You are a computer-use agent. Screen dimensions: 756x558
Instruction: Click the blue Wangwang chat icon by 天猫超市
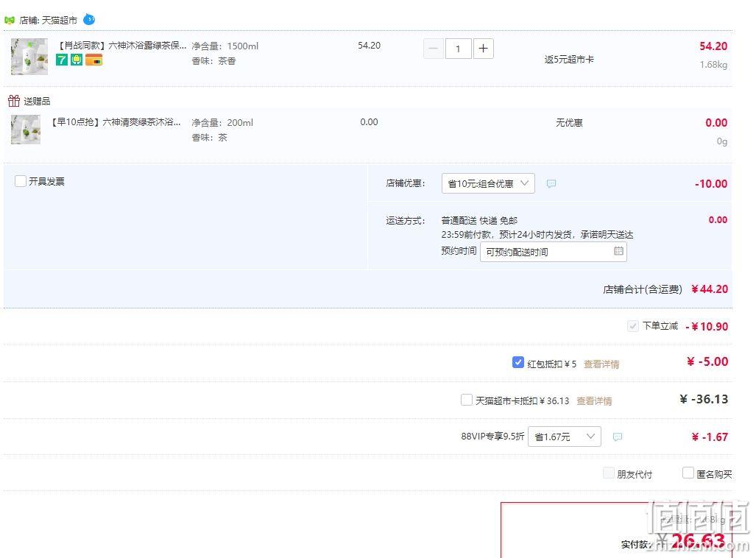click(x=89, y=20)
